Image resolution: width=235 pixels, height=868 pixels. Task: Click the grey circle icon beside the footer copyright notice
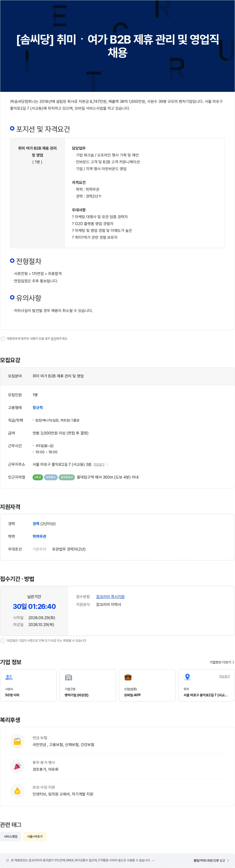7,860
